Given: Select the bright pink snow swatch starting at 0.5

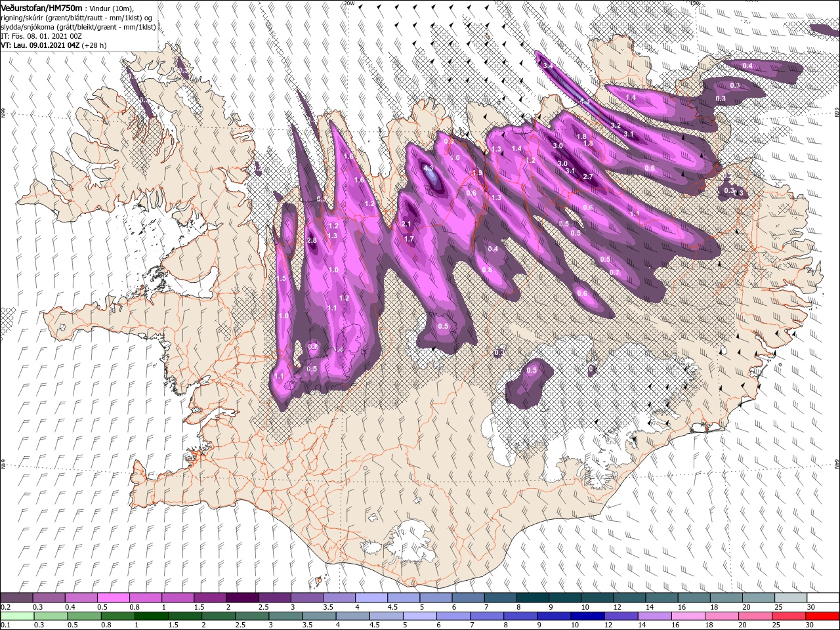Looking at the screenshot, I should 113,598.
